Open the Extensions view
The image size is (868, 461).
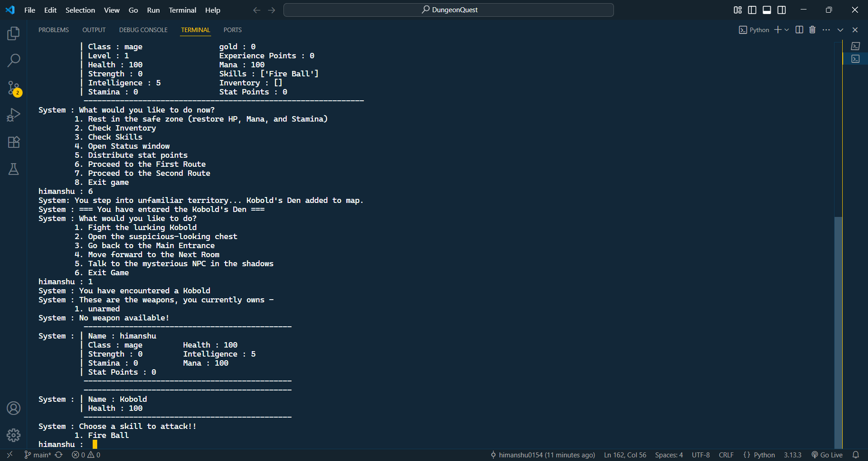pos(14,142)
